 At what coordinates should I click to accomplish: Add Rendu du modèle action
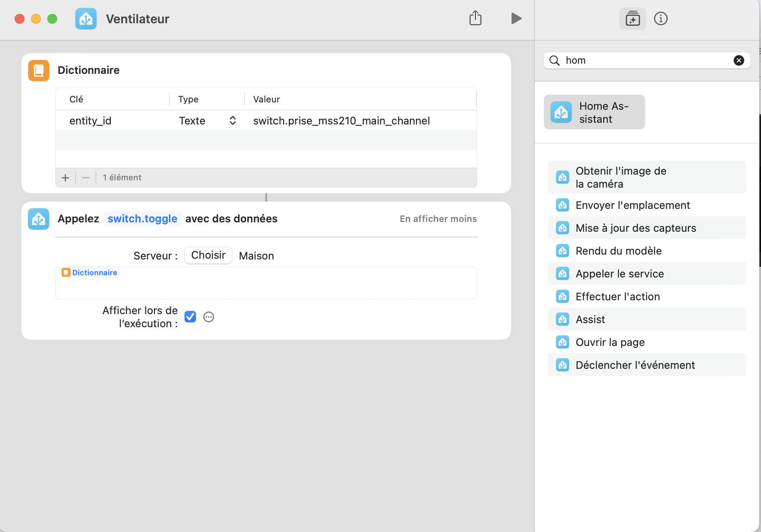647,251
